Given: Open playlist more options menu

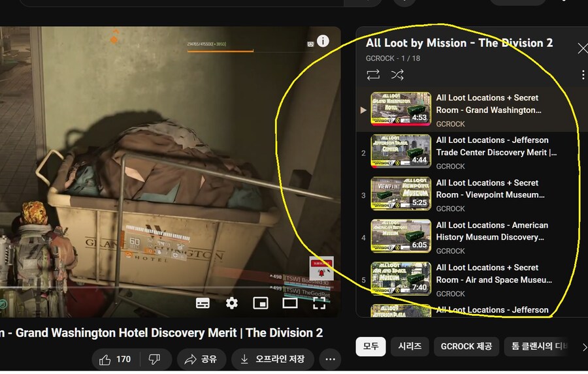Looking at the screenshot, I should [x=583, y=75].
